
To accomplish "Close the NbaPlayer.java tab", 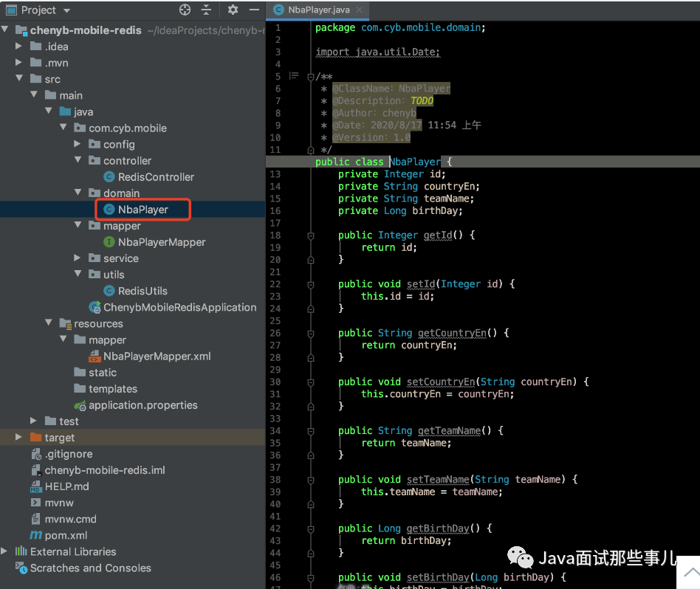I will pos(360,10).
